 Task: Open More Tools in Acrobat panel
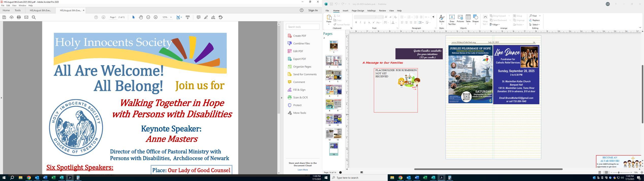[297, 113]
